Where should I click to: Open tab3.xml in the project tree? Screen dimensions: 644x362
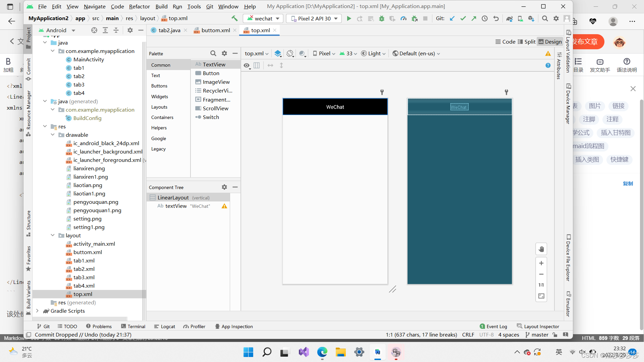tap(84, 278)
